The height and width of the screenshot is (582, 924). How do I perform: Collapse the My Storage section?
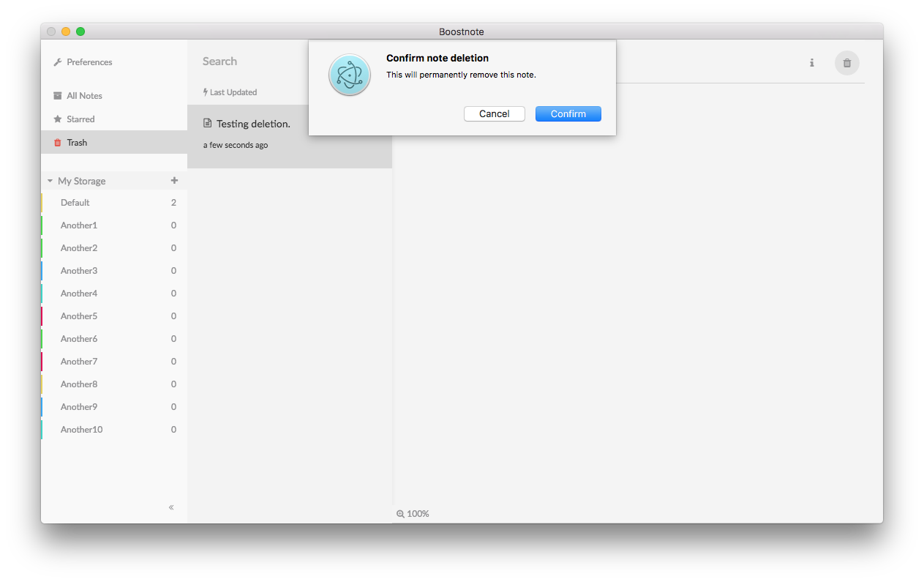coord(50,180)
